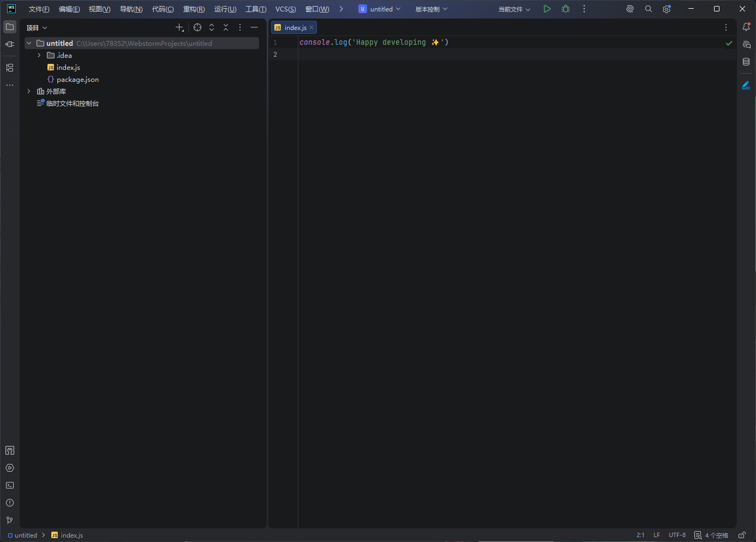
Task: Run the current file
Action: click(547, 9)
